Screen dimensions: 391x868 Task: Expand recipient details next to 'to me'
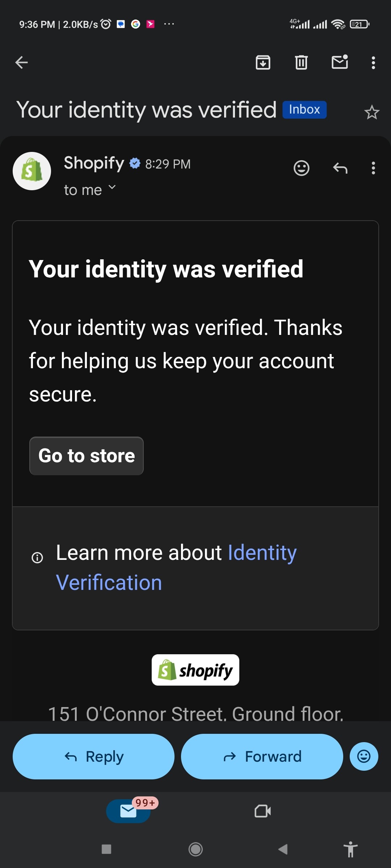pos(112,187)
